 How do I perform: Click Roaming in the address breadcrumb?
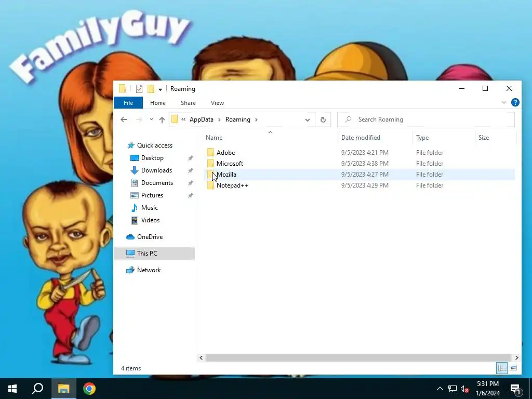238,119
